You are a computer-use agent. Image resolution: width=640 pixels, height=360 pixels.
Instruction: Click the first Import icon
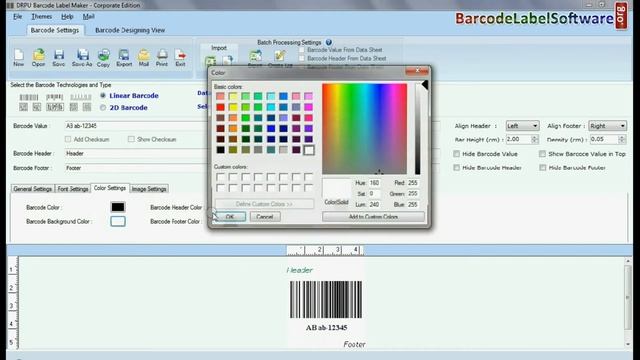211,61
